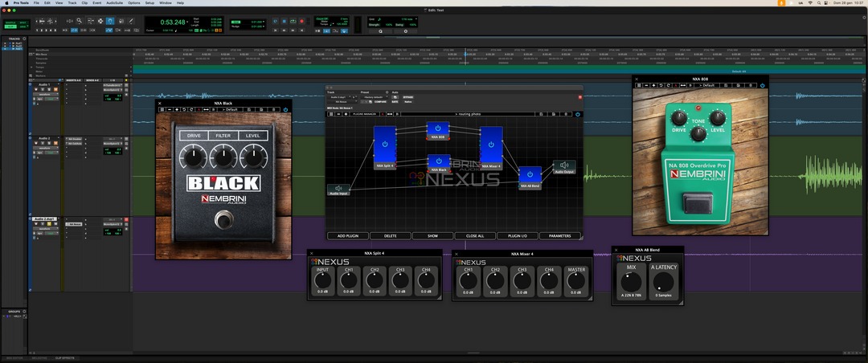
Task: Select the Pencil tool in the toolbar
Action: pyautogui.click(x=131, y=20)
